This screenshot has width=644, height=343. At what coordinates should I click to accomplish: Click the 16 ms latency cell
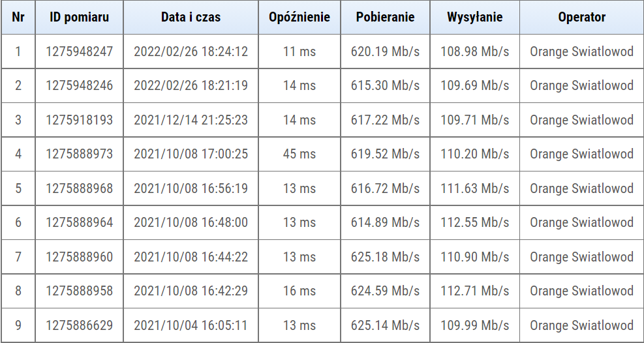click(x=299, y=291)
